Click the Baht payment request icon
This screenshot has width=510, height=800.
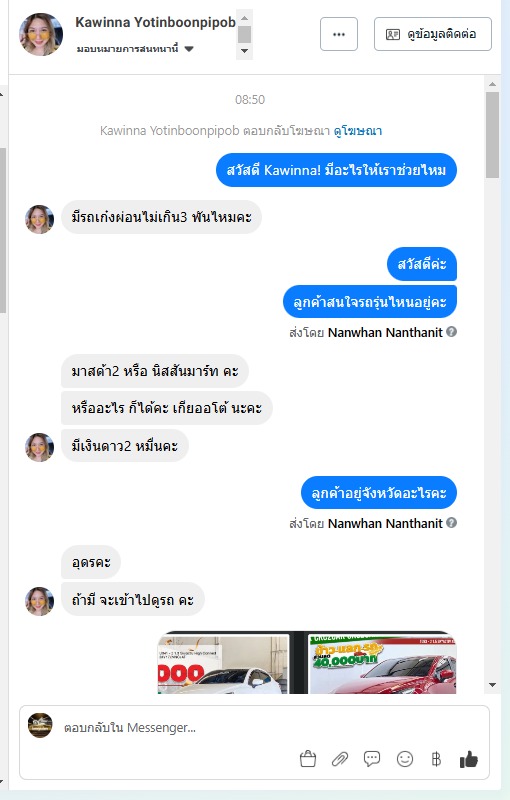click(x=436, y=759)
